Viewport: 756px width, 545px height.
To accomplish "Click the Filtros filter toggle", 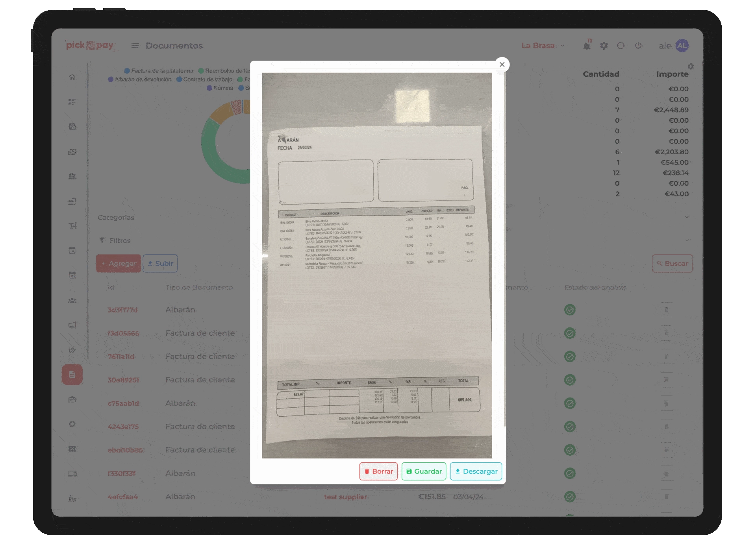I will [x=115, y=240].
